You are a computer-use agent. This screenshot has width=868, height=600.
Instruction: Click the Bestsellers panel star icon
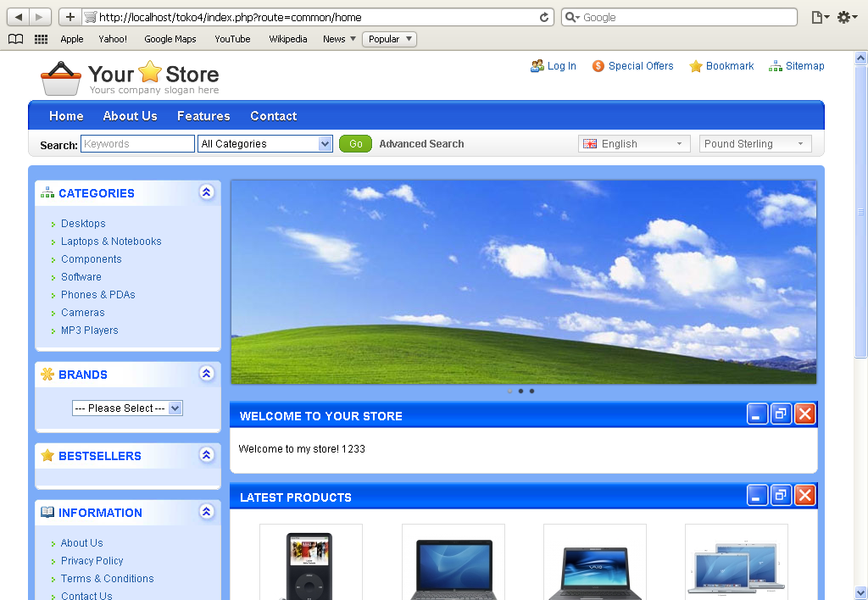47,456
